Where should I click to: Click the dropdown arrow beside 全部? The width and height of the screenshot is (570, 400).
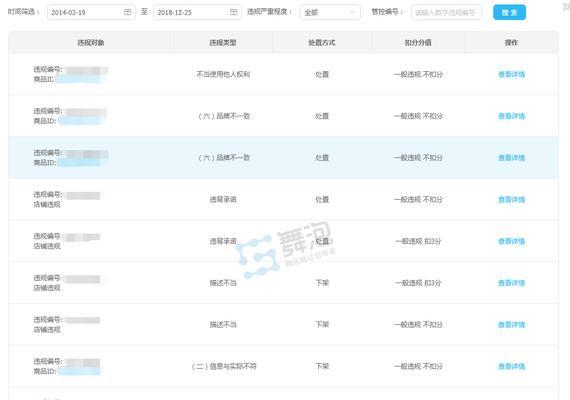coord(352,12)
